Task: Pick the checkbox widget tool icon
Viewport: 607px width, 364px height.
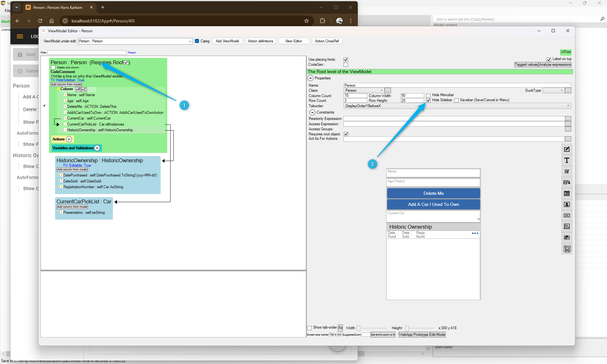Action: pos(567,171)
